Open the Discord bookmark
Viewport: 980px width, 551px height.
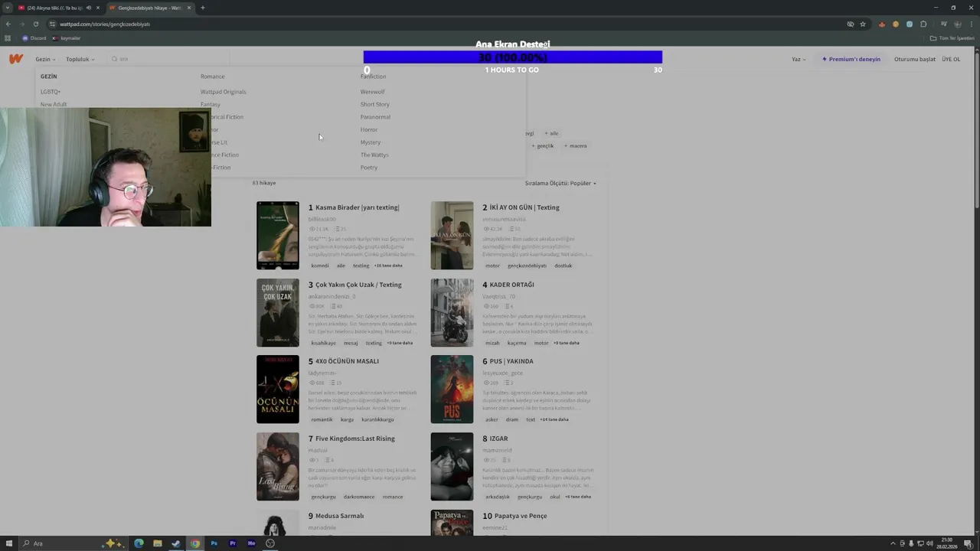[x=34, y=37]
